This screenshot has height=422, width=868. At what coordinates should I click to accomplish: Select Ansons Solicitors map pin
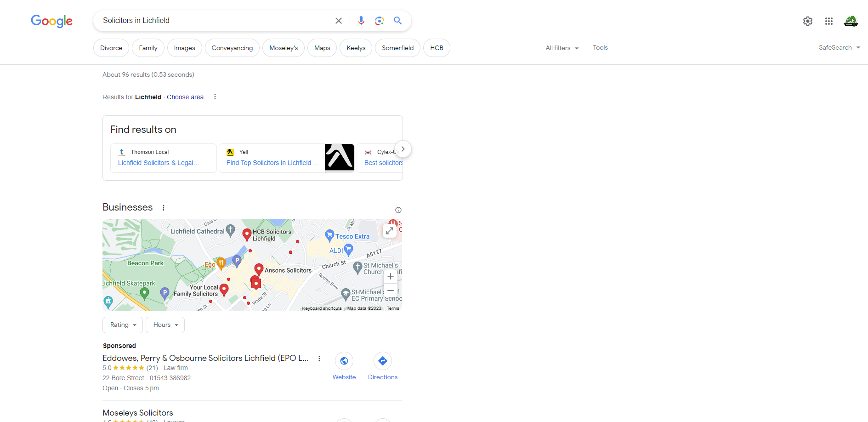tap(259, 269)
